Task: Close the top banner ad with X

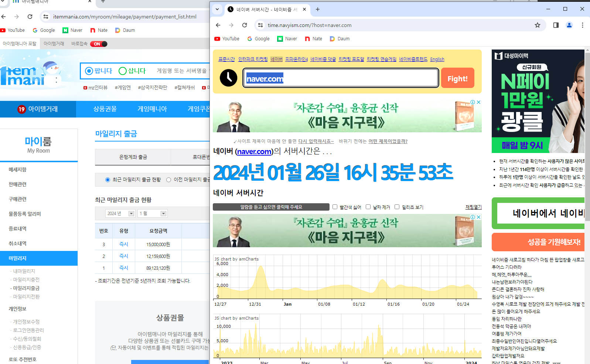Action: pos(478,102)
